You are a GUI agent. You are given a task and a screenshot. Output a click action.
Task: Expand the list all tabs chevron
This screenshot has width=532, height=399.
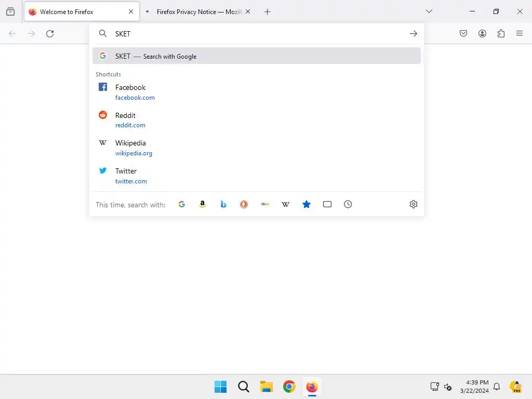point(429,11)
